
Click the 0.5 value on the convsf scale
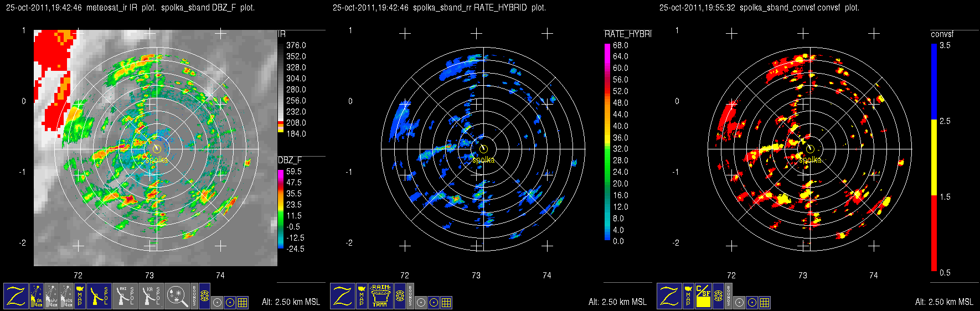pos(945,273)
